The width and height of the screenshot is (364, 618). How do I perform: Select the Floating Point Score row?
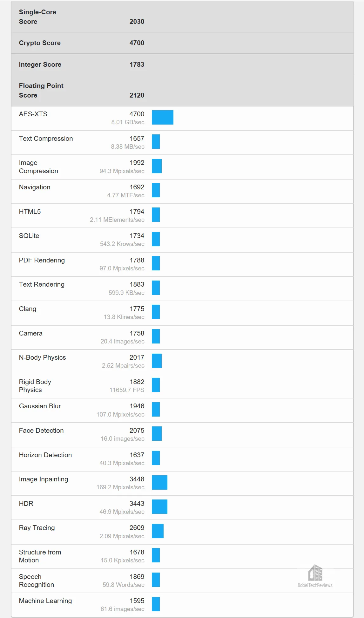(x=182, y=91)
